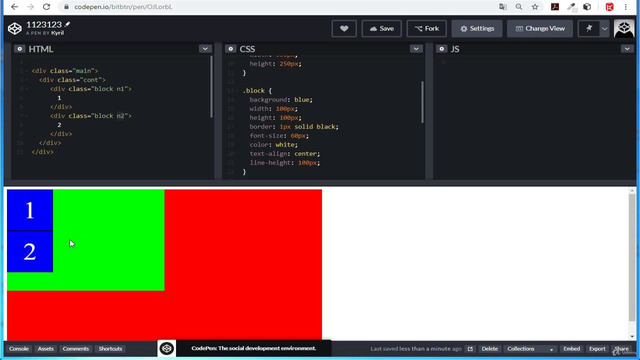Open pen Settings
640x360 pixels.
tap(477, 29)
